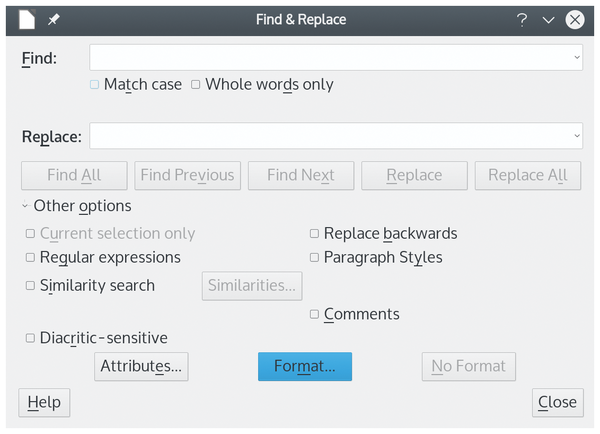
Task: Click the document icon in title bar
Action: click(27, 20)
